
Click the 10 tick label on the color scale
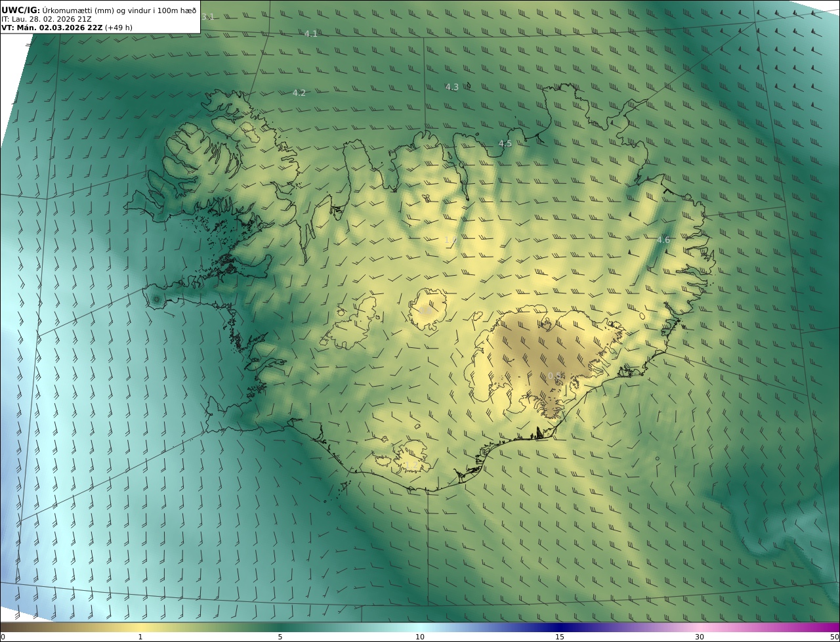[420, 637]
